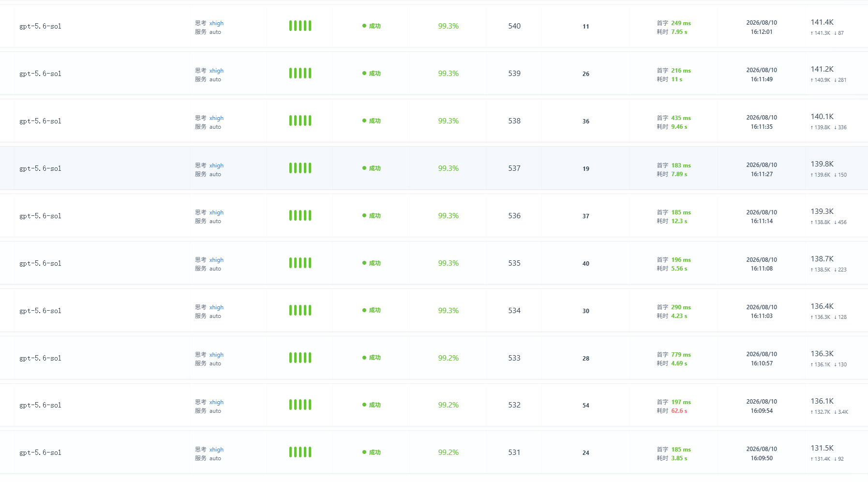Click the 成功 status badge in row 532
The image size is (868, 482).
tap(372, 405)
